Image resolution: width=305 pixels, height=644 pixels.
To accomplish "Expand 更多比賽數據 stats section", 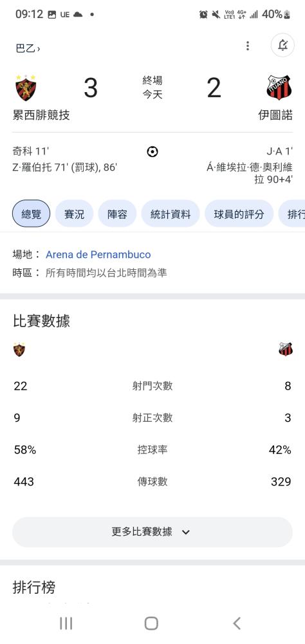I will 152,532.
